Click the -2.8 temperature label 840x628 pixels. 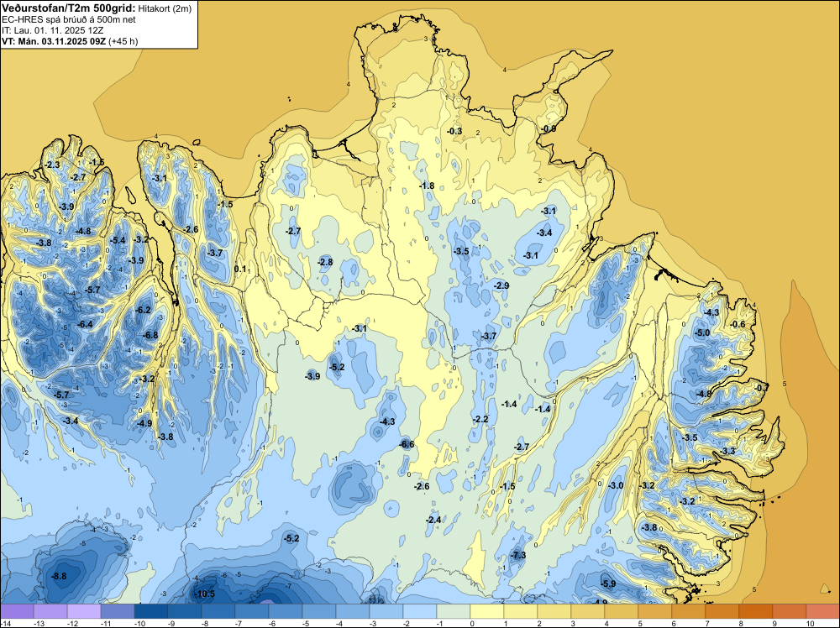[x=325, y=262]
